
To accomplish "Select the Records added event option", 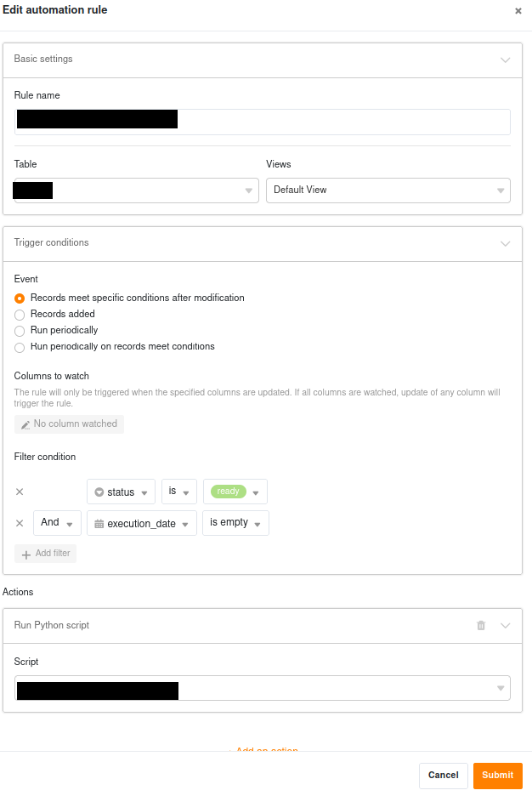I will click(x=20, y=315).
